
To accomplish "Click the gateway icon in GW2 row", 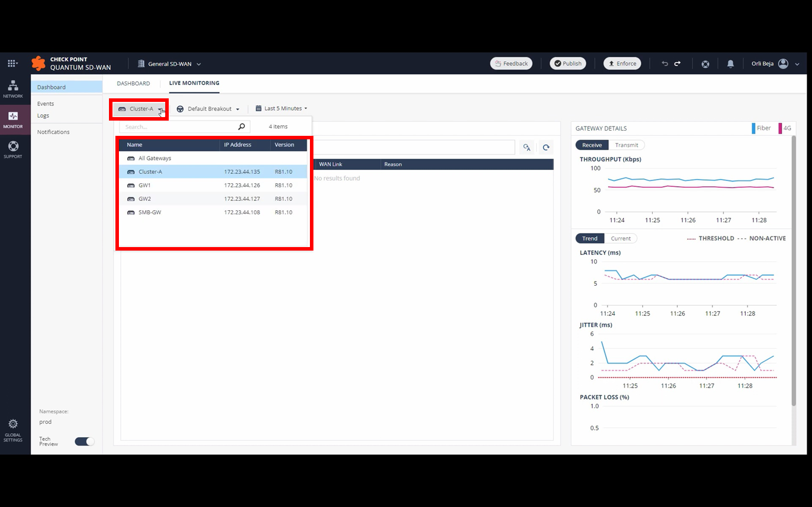I will click(131, 199).
